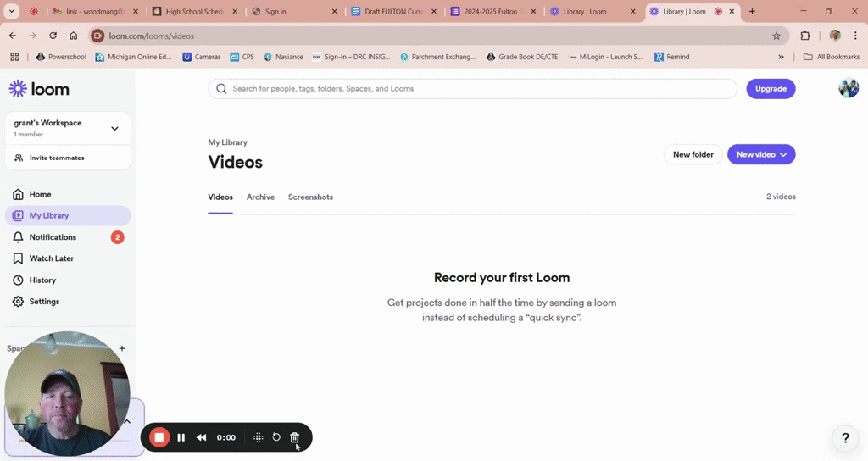The width and height of the screenshot is (868, 461).
Task: Open a new browser tab
Action: pyautogui.click(x=752, y=11)
